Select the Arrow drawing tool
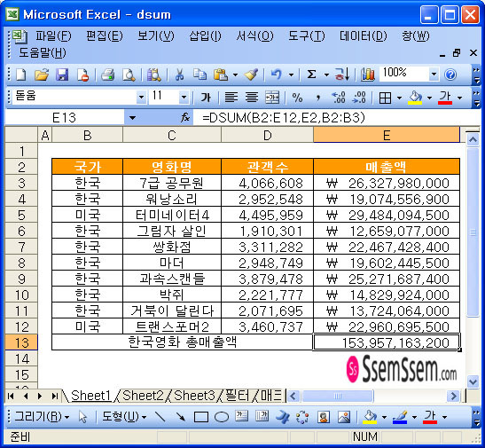 tap(180, 417)
